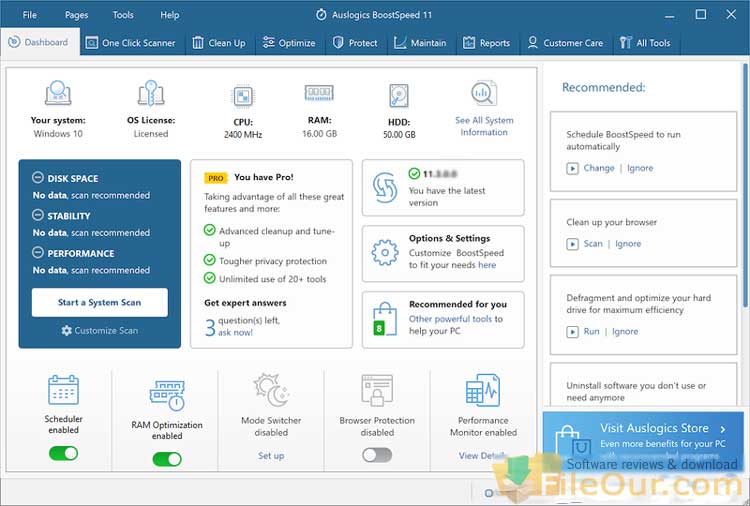Click the update refresh arrows icon

[385, 187]
